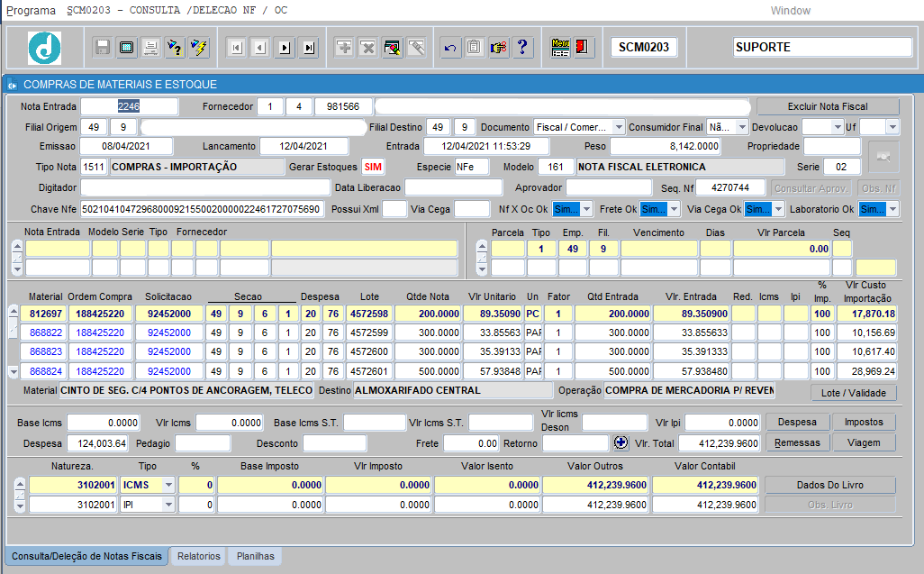Click the Dados Do Livro button
This screenshot has width=924, height=574.
point(829,485)
